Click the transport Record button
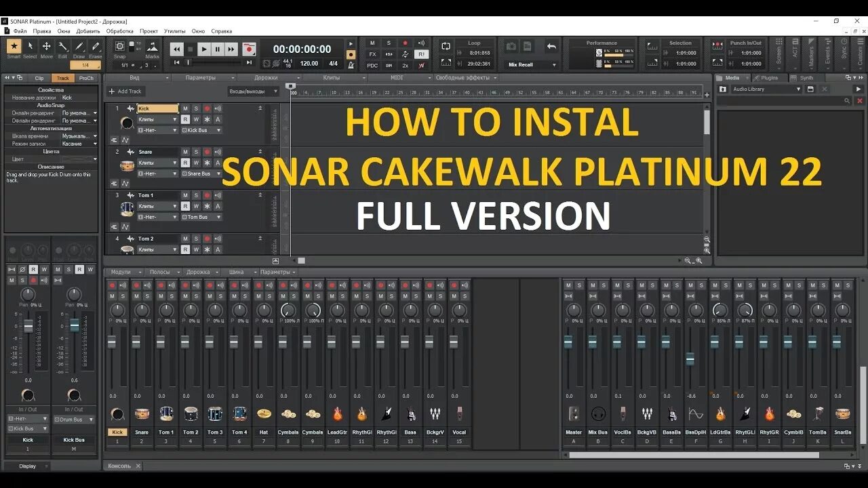This screenshot has height=488, width=868. 249,49
